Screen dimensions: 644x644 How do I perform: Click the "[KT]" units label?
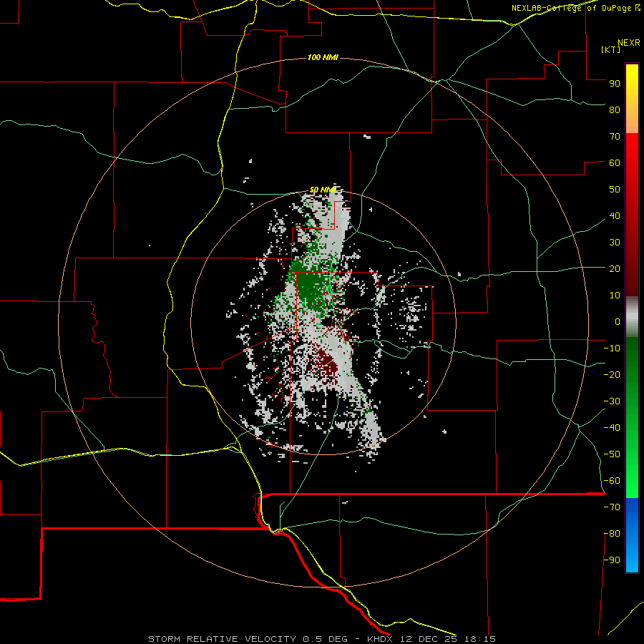pyautogui.click(x=611, y=49)
